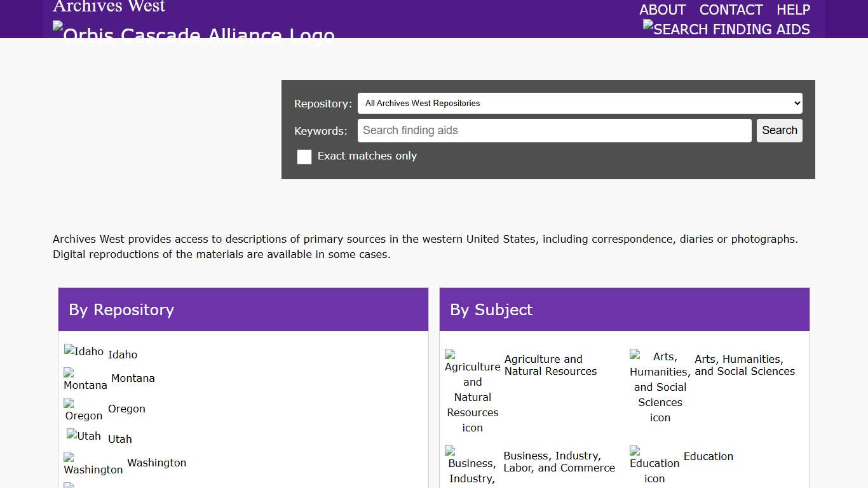868x488 pixels.
Task: Click the Washington state icon
Action: tap(93, 464)
